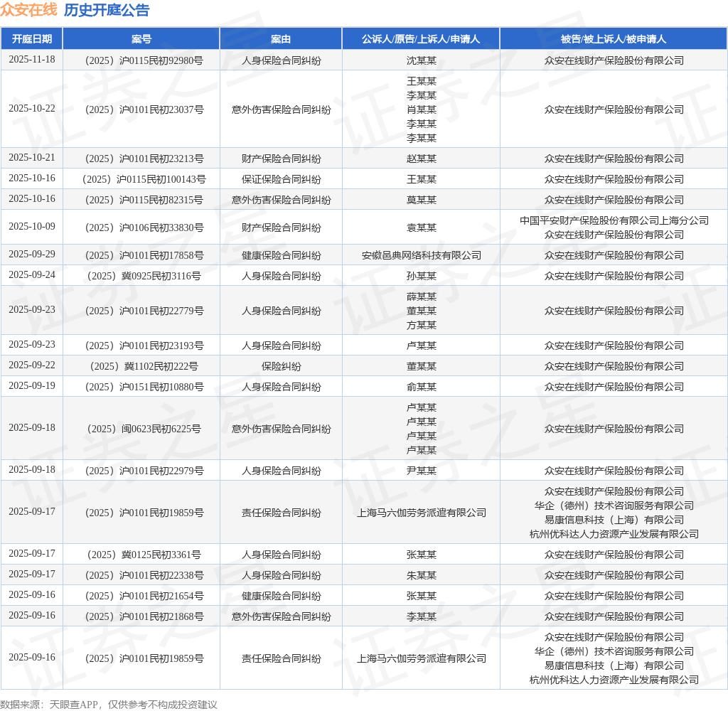Click the cause 保证保险合同纠纷
Image resolution: width=728 pixels, height=711 pixels.
tap(281, 179)
